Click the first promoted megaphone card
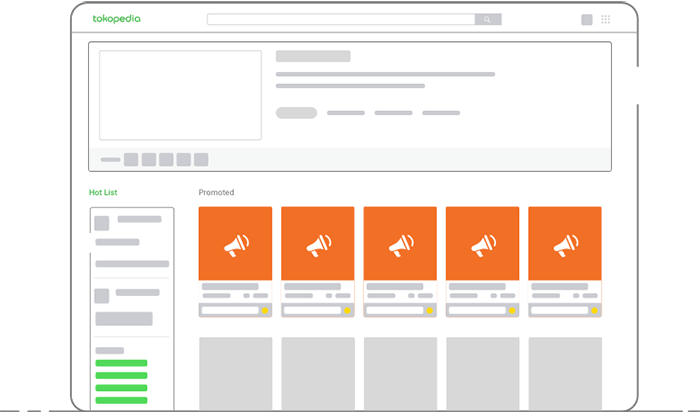700x412 pixels. [236, 244]
